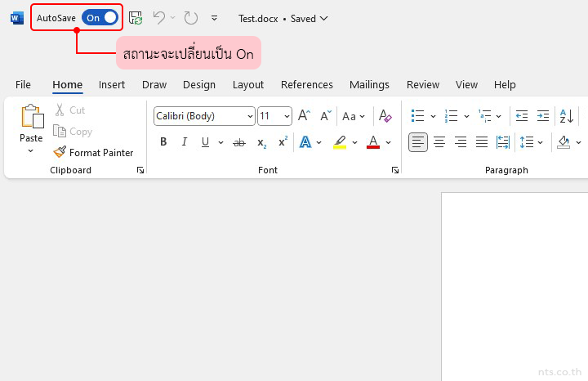The width and height of the screenshot is (588, 381).
Task: Toggle Italic formatting
Action: [x=184, y=142]
